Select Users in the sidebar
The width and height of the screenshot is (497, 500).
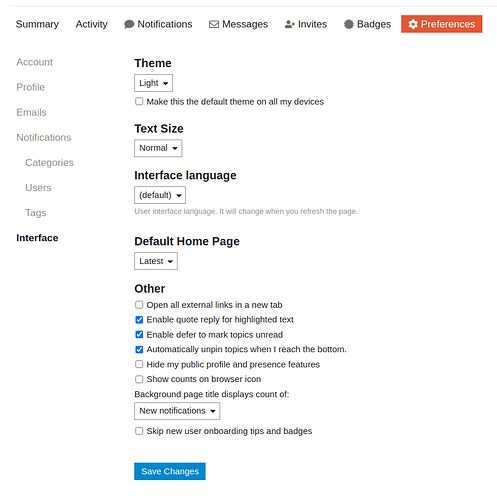[38, 188]
